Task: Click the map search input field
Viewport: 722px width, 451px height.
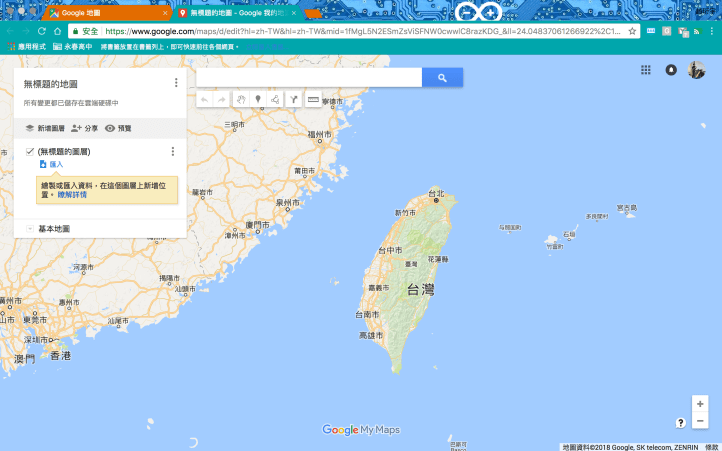Action: click(x=309, y=78)
